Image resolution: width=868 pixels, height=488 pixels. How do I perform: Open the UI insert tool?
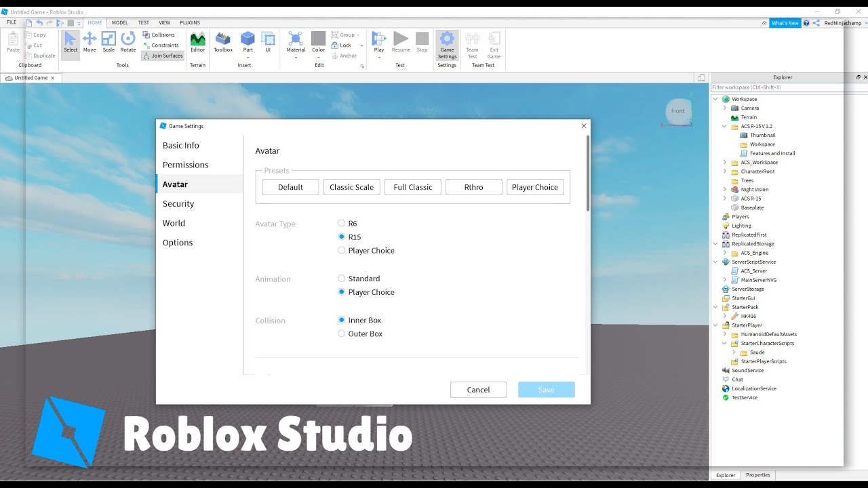click(x=268, y=42)
